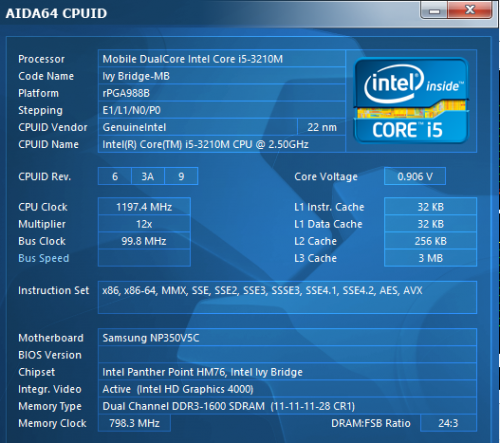The height and width of the screenshot is (443, 500).
Task: Click the '22 nm' process field
Action: click(x=321, y=127)
